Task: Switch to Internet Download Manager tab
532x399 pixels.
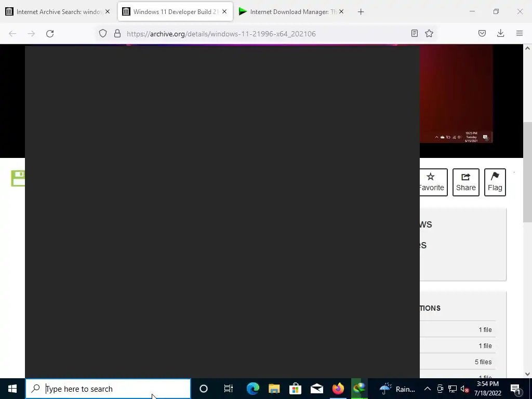Action: pos(292,12)
